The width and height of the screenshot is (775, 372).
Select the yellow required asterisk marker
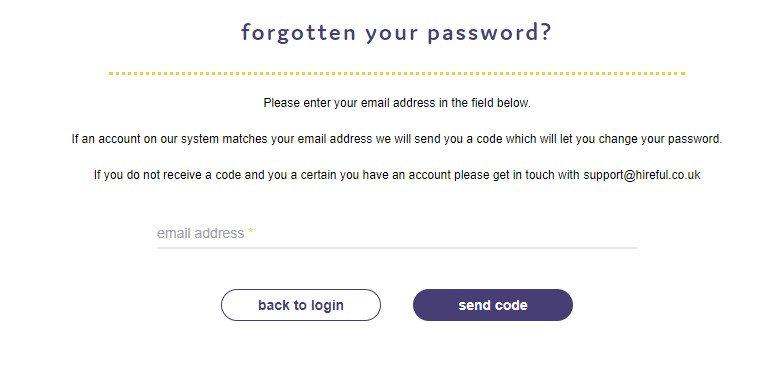(251, 232)
